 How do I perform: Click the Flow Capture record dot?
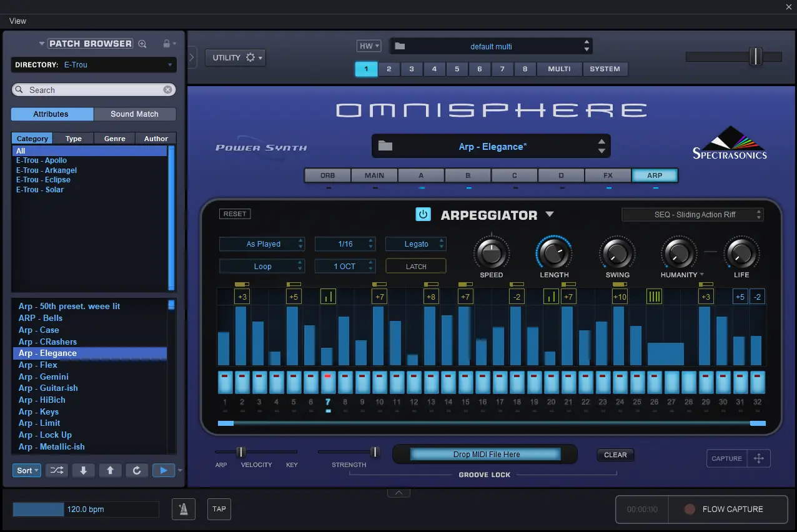coord(690,509)
